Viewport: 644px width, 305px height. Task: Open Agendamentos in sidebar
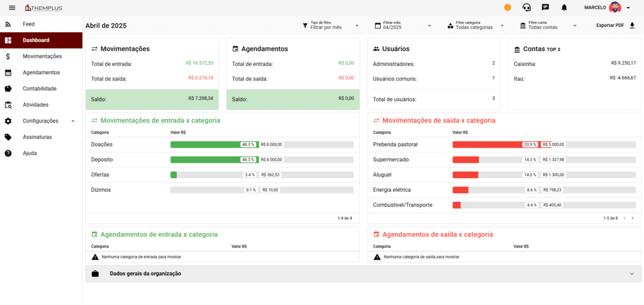[41, 72]
